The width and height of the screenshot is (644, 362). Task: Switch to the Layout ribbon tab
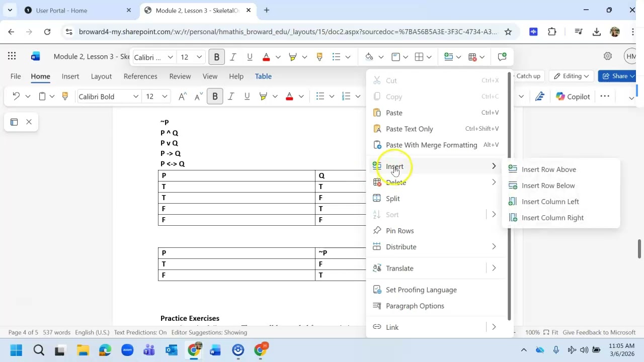101,76
